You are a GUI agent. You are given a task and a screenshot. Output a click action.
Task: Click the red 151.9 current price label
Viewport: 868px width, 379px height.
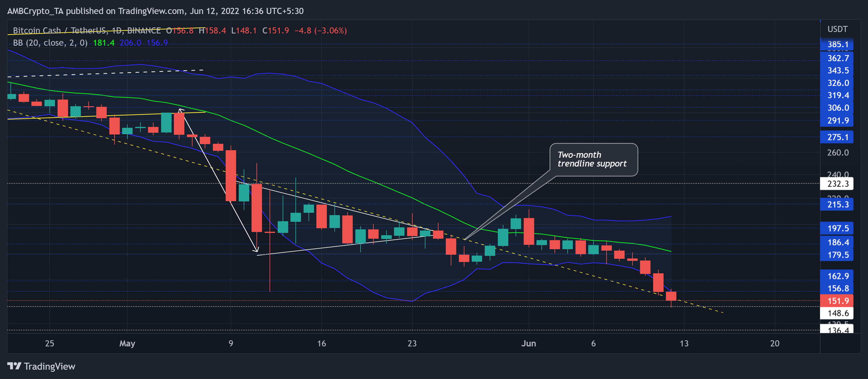(837, 301)
